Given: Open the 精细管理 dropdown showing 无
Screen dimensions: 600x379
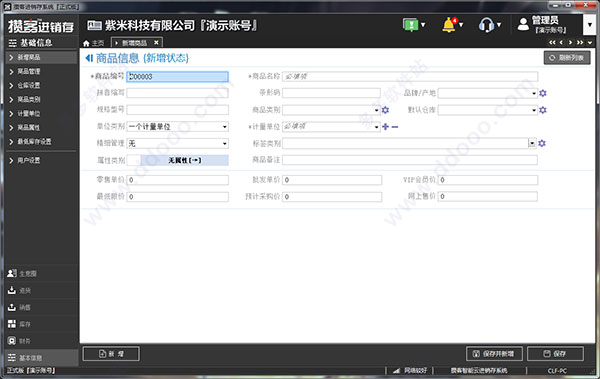Looking at the screenshot, I should click(178, 144).
